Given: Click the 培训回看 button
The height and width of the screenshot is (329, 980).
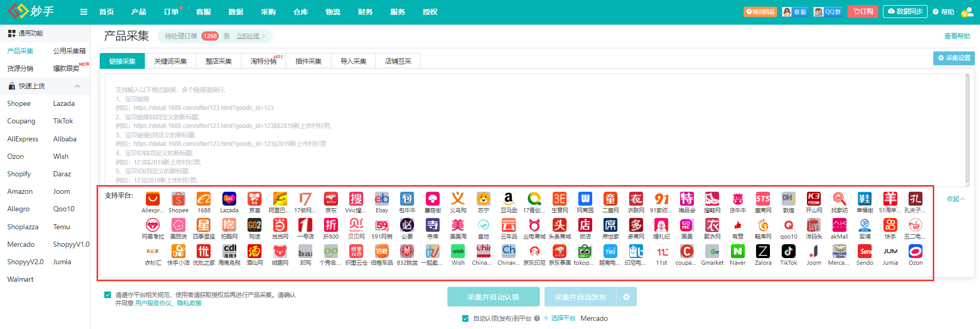Looking at the screenshot, I should (x=760, y=12).
